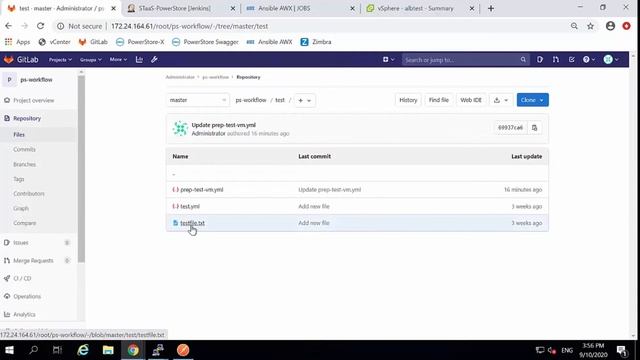640x360 pixels.
Task: Select Files under Repository
Action: pyautogui.click(x=19, y=135)
